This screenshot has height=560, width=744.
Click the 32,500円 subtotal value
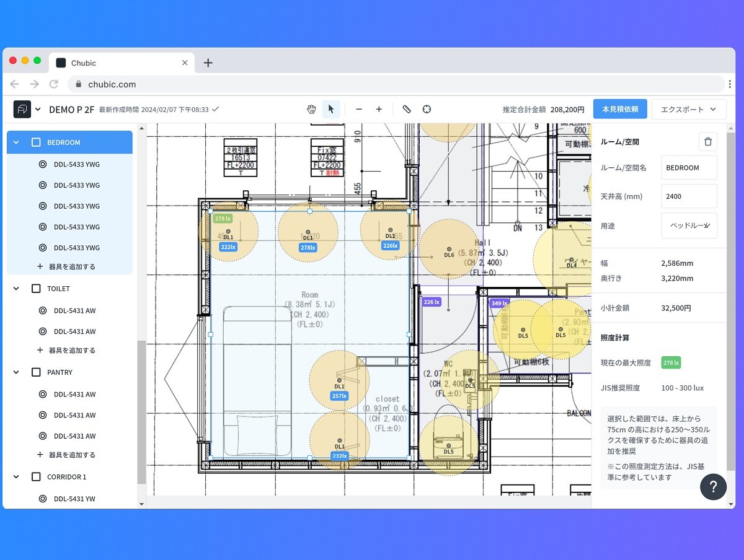tap(677, 308)
